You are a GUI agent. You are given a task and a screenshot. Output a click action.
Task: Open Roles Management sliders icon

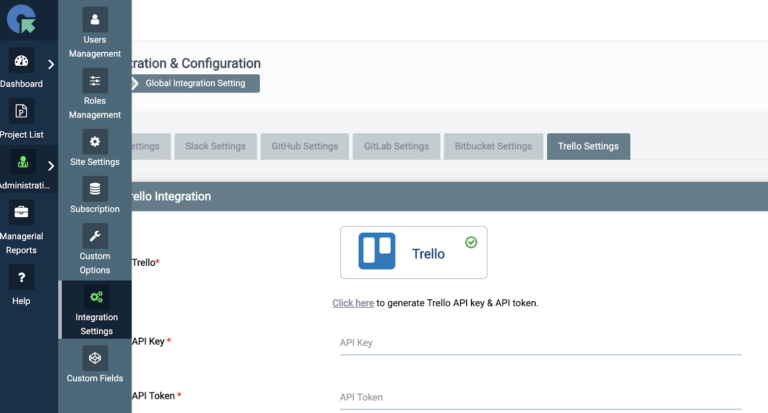[95, 80]
